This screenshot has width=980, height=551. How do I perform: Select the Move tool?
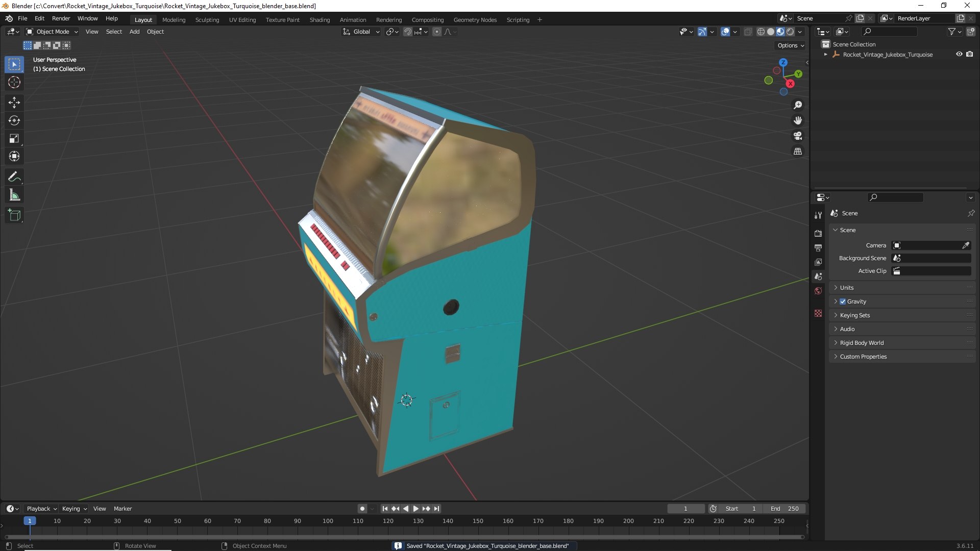(14, 103)
